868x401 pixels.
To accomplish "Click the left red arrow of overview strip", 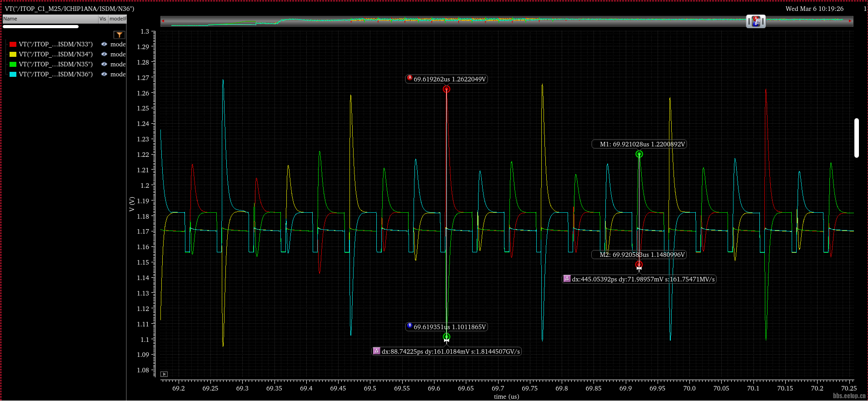I will pyautogui.click(x=163, y=21).
